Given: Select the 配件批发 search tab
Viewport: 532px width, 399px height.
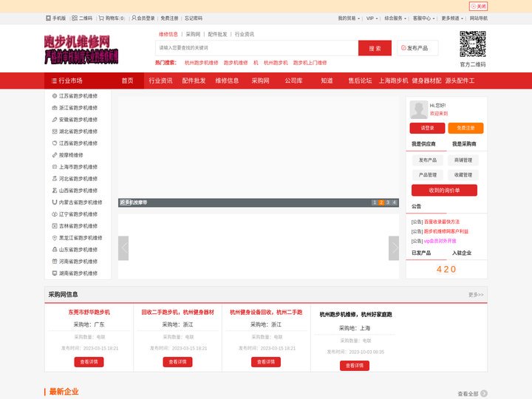Looking at the screenshot, I should click(217, 34).
